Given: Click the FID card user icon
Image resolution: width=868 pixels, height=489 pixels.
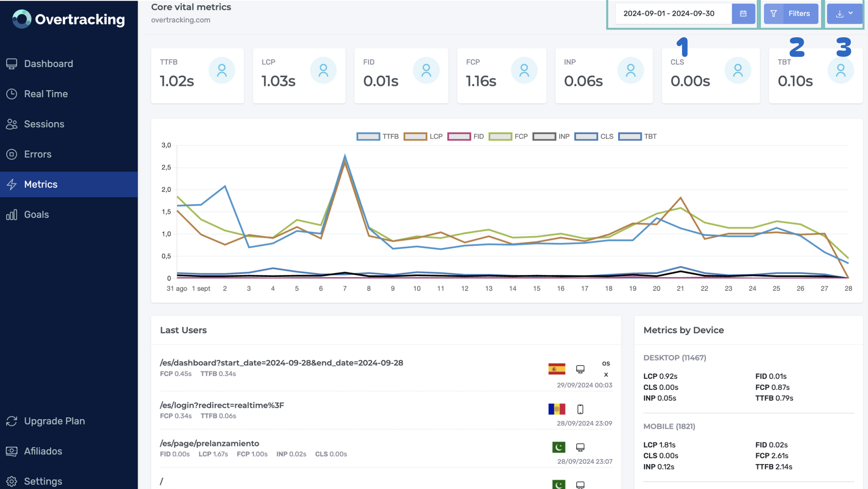Looking at the screenshot, I should point(426,70).
